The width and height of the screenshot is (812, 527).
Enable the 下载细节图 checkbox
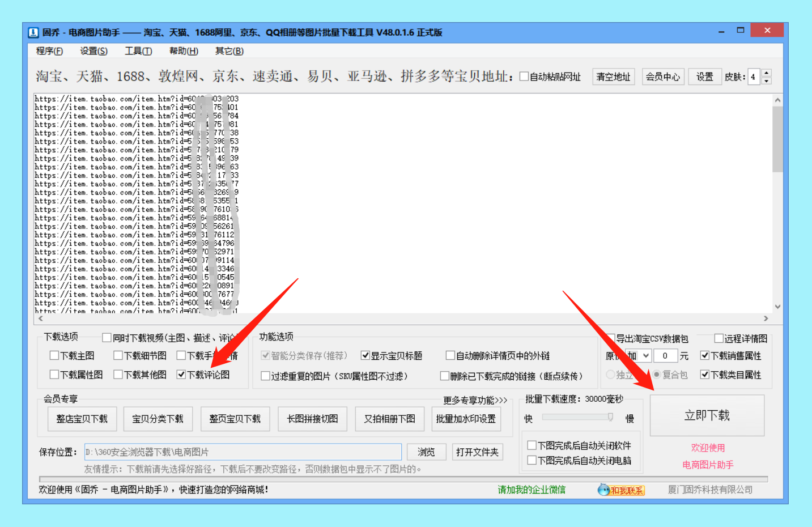pyautogui.click(x=118, y=355)
